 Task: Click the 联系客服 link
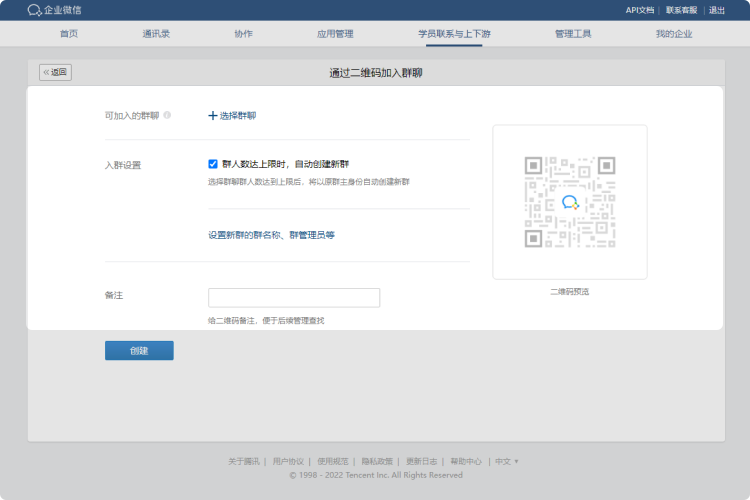click(x=681, y=10)
